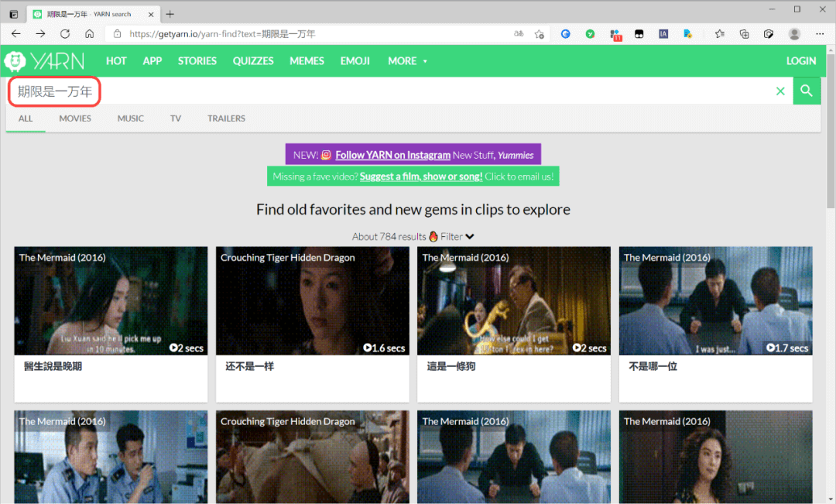Image resolution: width=836 pixels, height=504 pixels.
Task: Open browser settings and more menu
Action: [x=820, y=33]
